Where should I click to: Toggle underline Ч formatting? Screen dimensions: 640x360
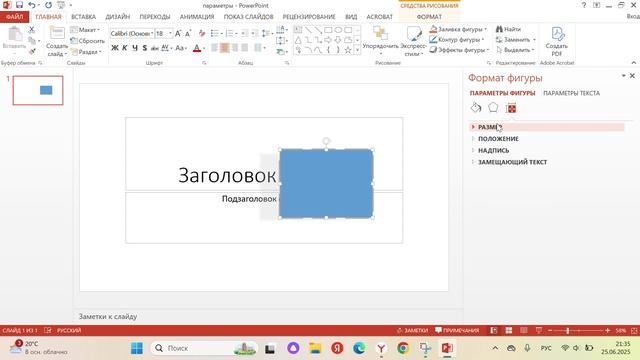pyautogui.click(x=135, y=48)
